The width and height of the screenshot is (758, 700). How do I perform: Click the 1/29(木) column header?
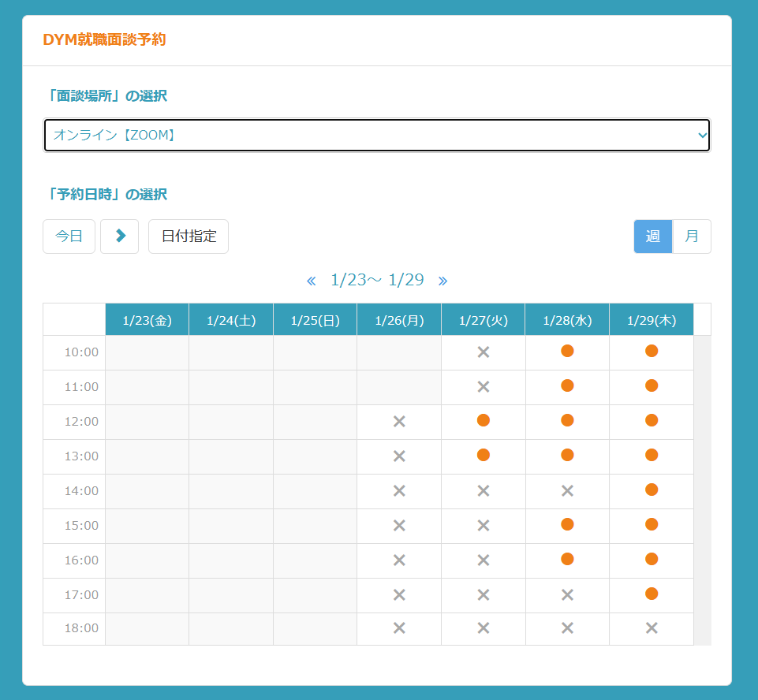click(x=651, y=320)
